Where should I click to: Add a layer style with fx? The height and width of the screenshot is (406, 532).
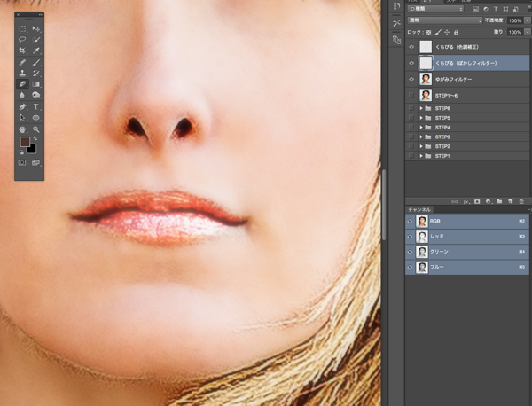[465, 201]
